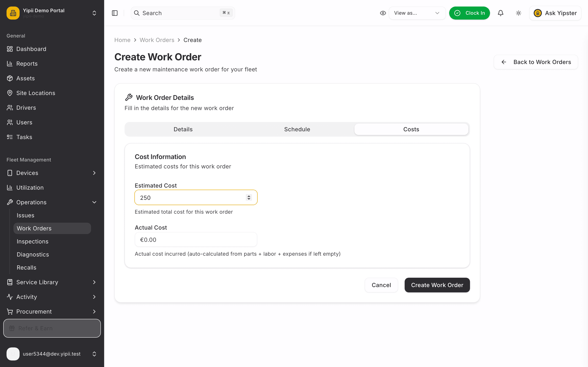Switch to the Schedule tab

[x=297, y=129]
